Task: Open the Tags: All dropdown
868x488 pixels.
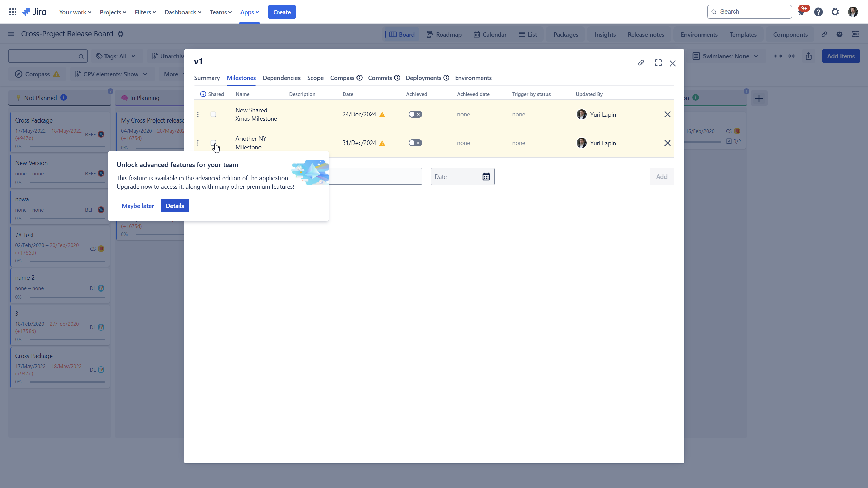Action: coord(116,56)
